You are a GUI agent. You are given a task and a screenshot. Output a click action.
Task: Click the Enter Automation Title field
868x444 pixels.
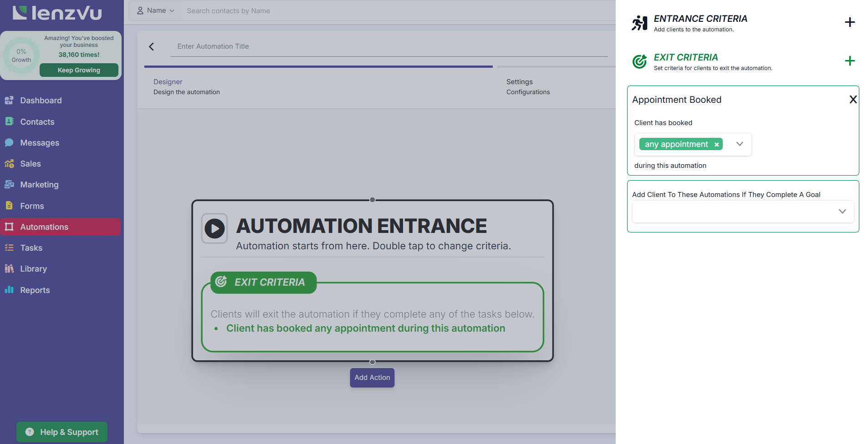pos(389,46)
